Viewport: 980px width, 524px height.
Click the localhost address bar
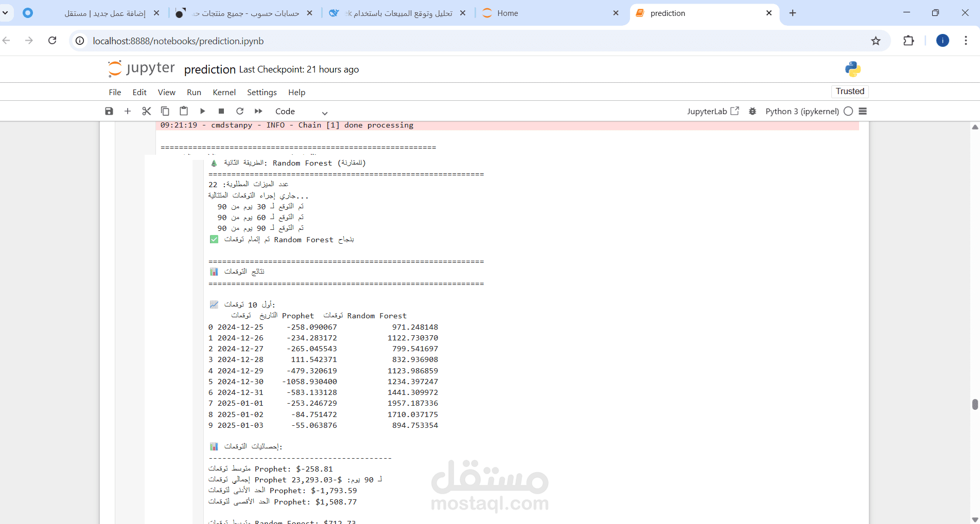178,41
